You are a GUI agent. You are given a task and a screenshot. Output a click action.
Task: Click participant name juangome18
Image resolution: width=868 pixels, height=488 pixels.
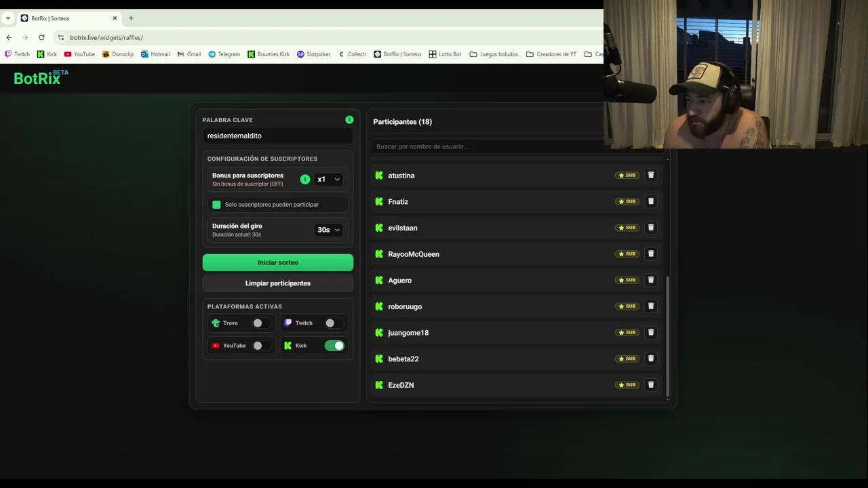[x=408, y=333]
